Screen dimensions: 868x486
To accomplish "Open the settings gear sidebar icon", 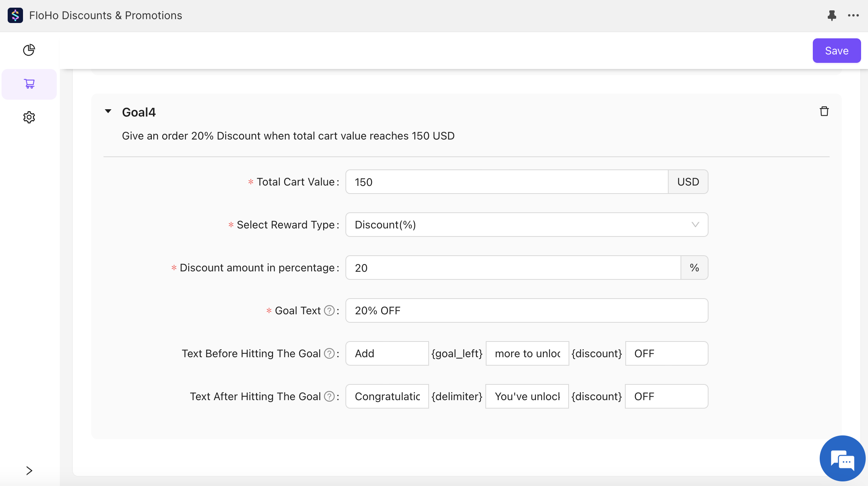I will point(29,117).
